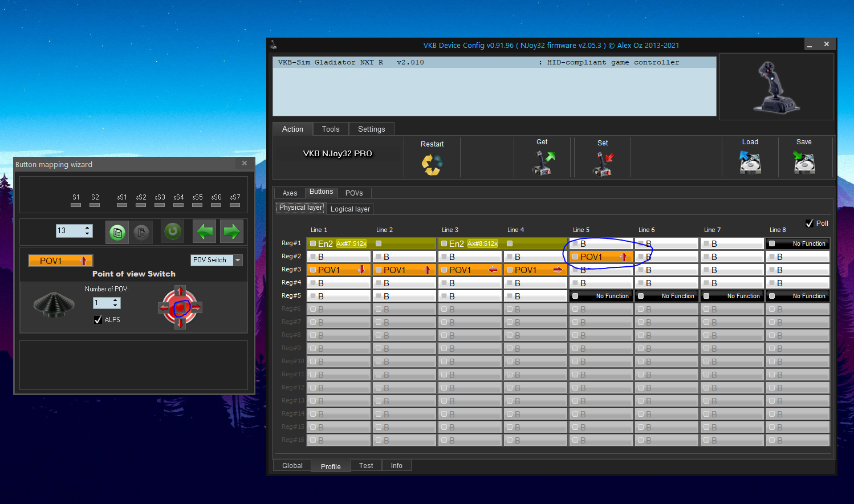Decrease the Number of POV spinner
Image resolution: width=854 pixels, height=504 pixels.
[116, 306]
